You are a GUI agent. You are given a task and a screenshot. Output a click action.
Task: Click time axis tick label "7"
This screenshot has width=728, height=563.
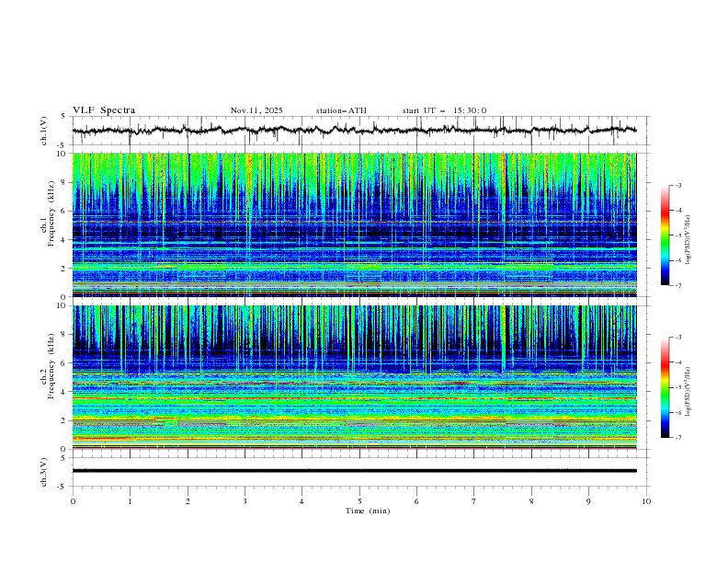pyautogui.click(x=474, y=501)
